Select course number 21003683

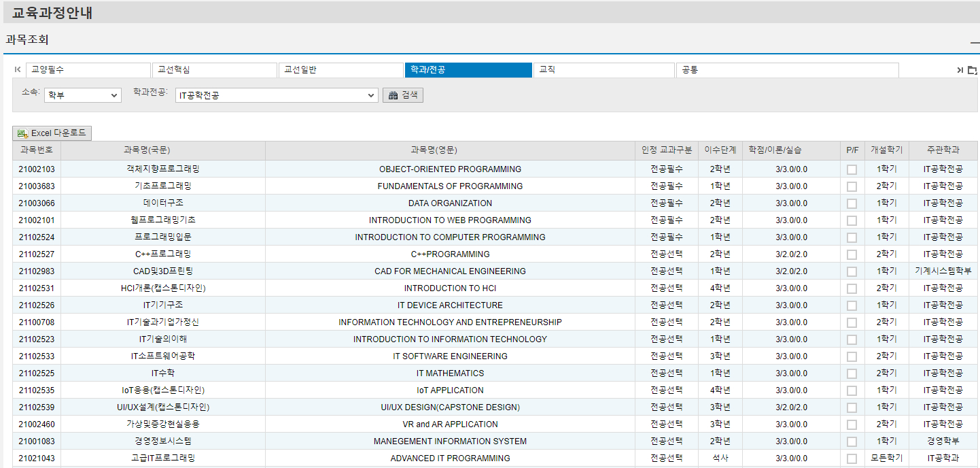37,186
